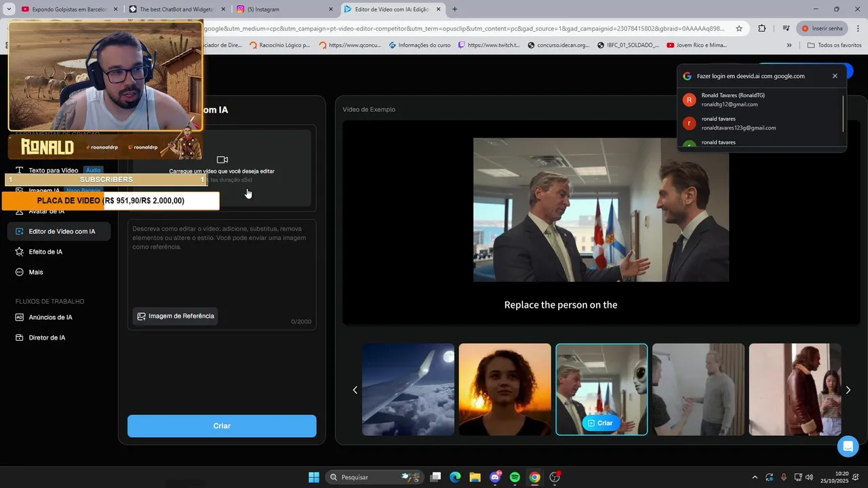Choose account ronaldtg12@gmail.com
Image resolution: width=868 pixels, height=488 pixels.
click(759, 100)
